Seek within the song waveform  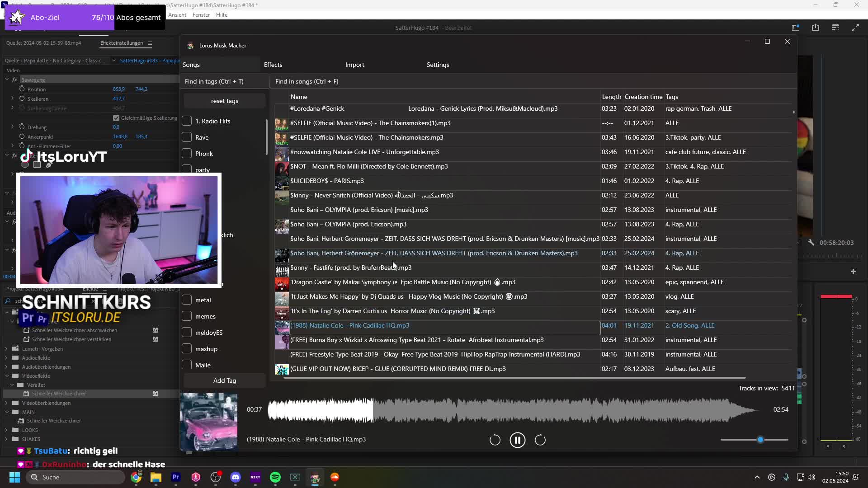coord(513,410)
